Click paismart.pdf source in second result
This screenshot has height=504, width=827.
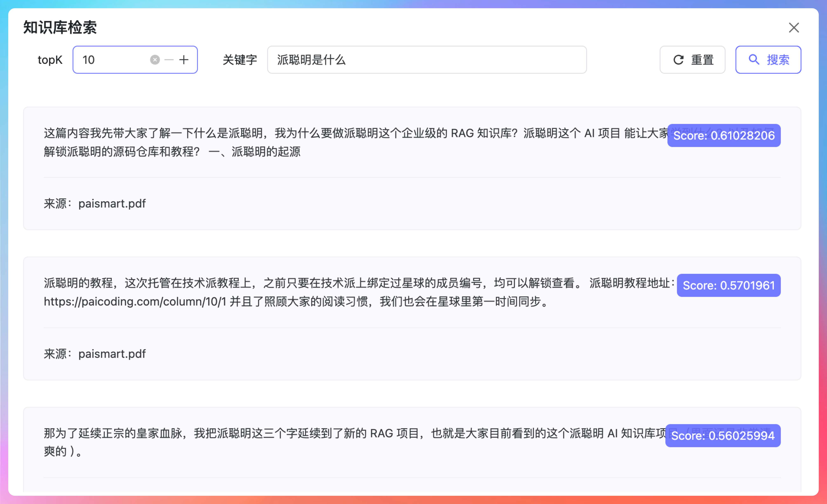(x=112, y=354)
